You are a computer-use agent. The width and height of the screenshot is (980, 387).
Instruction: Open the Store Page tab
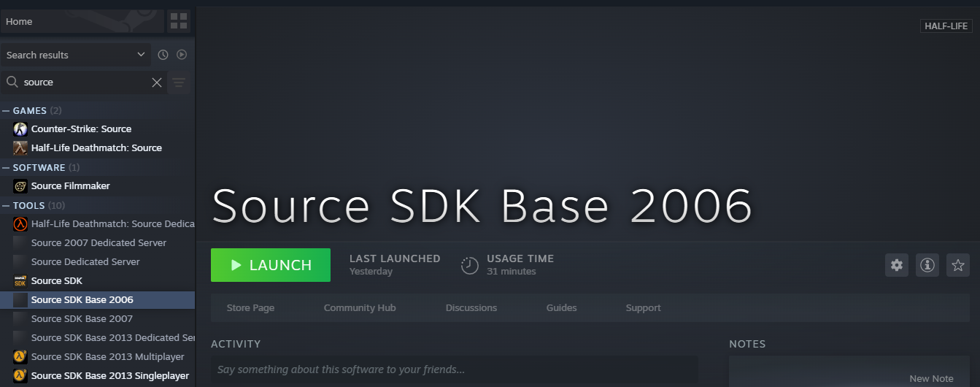tap(251, 308)
